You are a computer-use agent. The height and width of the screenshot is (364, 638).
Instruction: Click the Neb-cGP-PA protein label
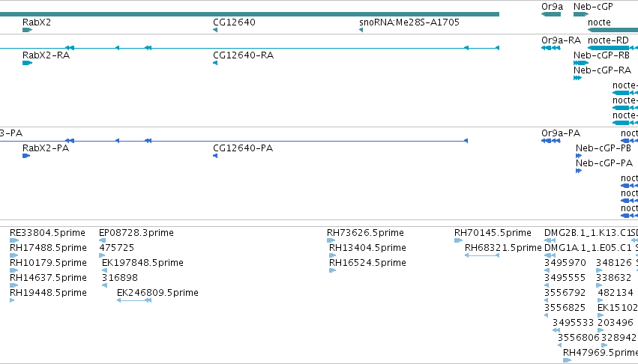[x=604, y=163]
